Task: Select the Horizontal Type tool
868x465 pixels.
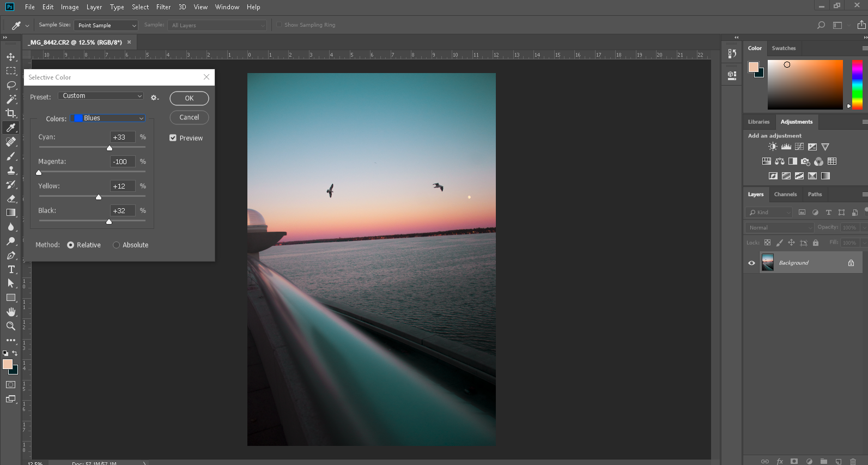Action: click(11, 269)
